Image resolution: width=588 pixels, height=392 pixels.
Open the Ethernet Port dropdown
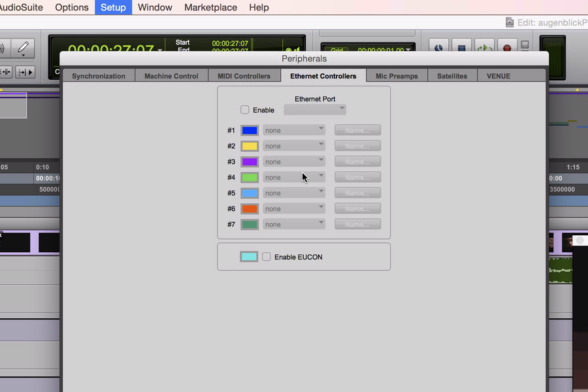pyautogui.click(x=315, y=110)
